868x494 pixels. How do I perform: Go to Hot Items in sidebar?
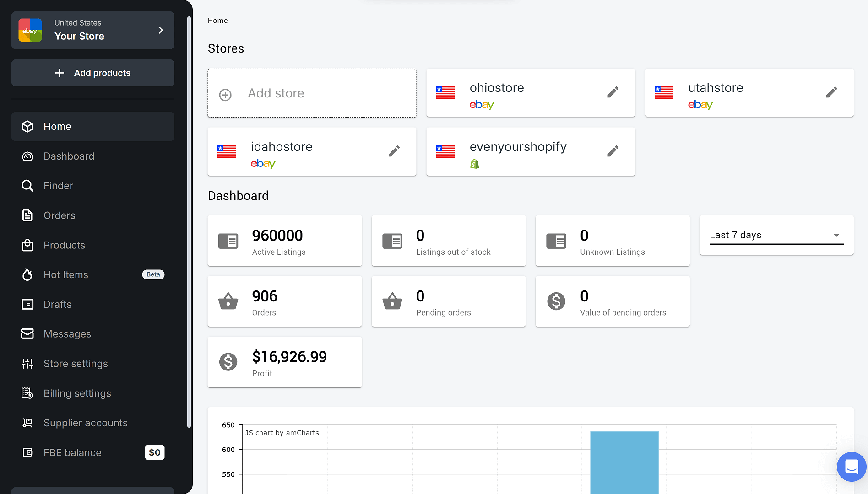pos(66,274)
